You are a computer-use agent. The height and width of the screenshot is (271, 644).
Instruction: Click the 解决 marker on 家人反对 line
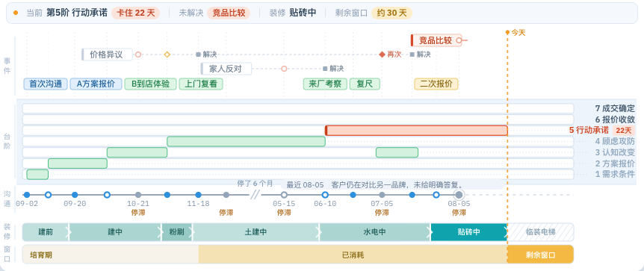[325, 69]
